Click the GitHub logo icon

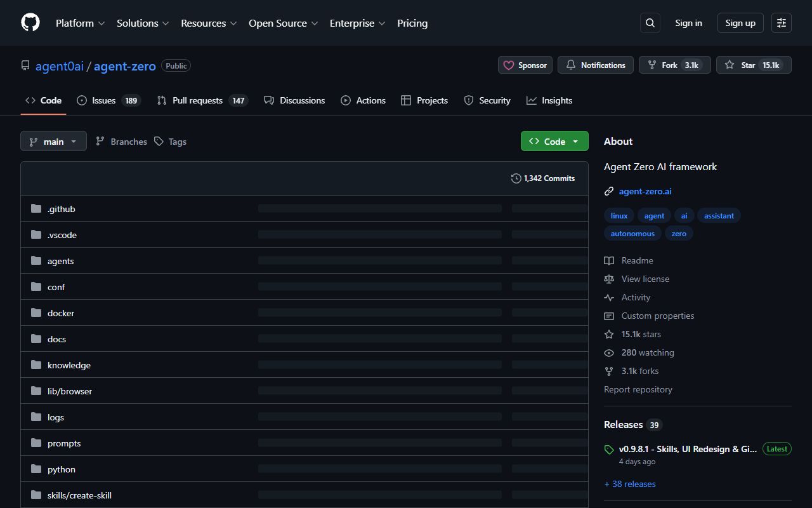tap(30, 22)
